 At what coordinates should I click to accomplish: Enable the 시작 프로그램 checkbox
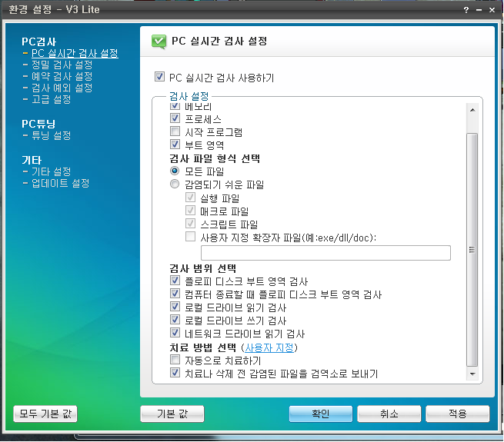[175, 131]
